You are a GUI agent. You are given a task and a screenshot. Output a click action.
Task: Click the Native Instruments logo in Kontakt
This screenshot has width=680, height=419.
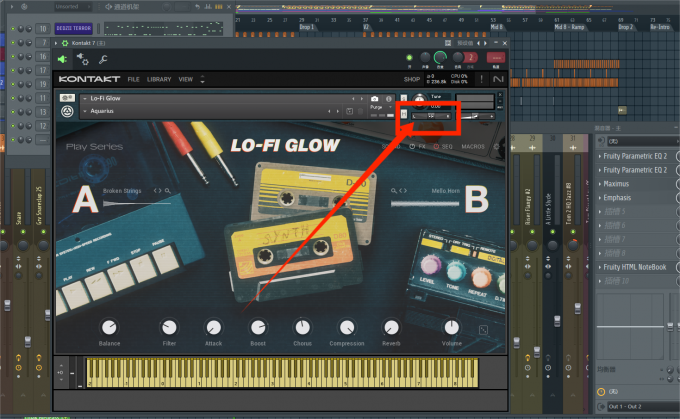click(x=498, y=79)
